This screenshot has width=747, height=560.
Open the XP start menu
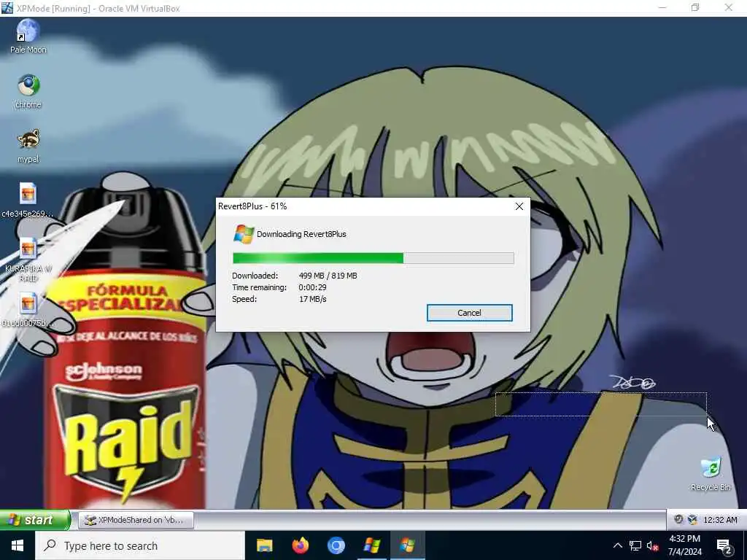[35, 519]
